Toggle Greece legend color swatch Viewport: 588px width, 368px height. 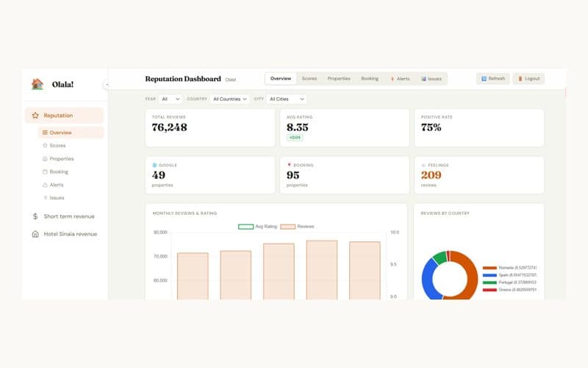coord(490,290)
